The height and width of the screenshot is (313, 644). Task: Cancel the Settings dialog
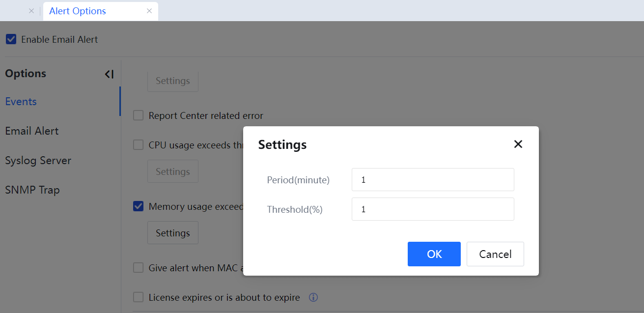coord(495,254)
